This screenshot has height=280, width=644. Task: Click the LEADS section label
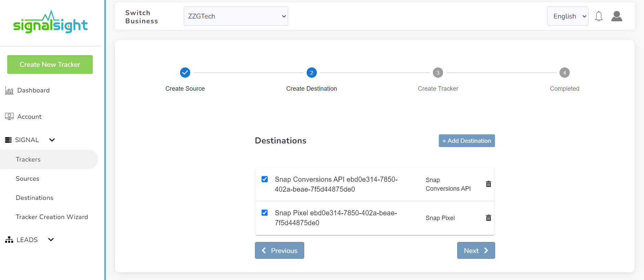27,240
